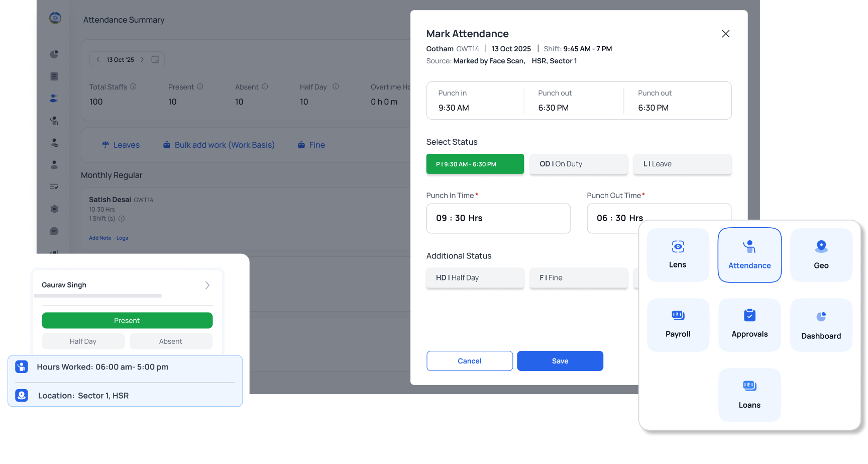Screen dimensions: 868x464
Task: Open Leaves link
Action: [121, 145]
